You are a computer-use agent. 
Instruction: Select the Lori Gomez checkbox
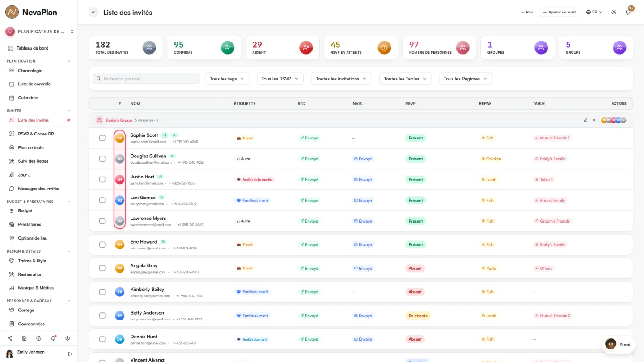pos(102,200)
